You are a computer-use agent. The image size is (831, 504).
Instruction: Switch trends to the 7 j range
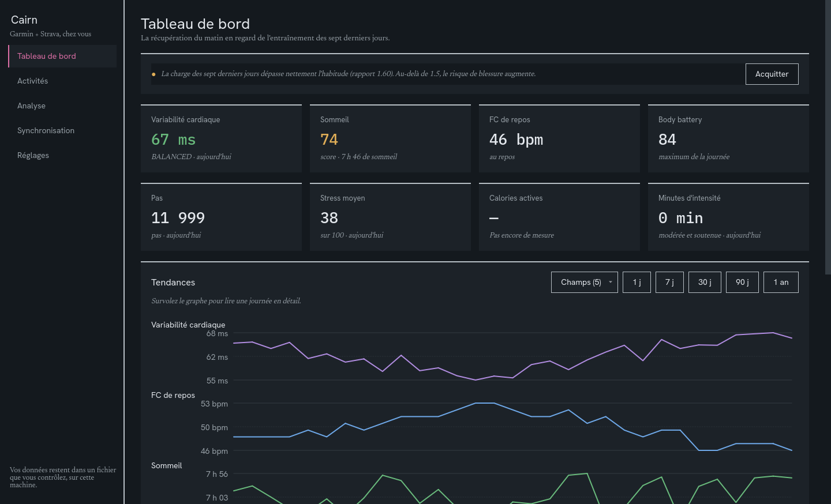[670, 283]
